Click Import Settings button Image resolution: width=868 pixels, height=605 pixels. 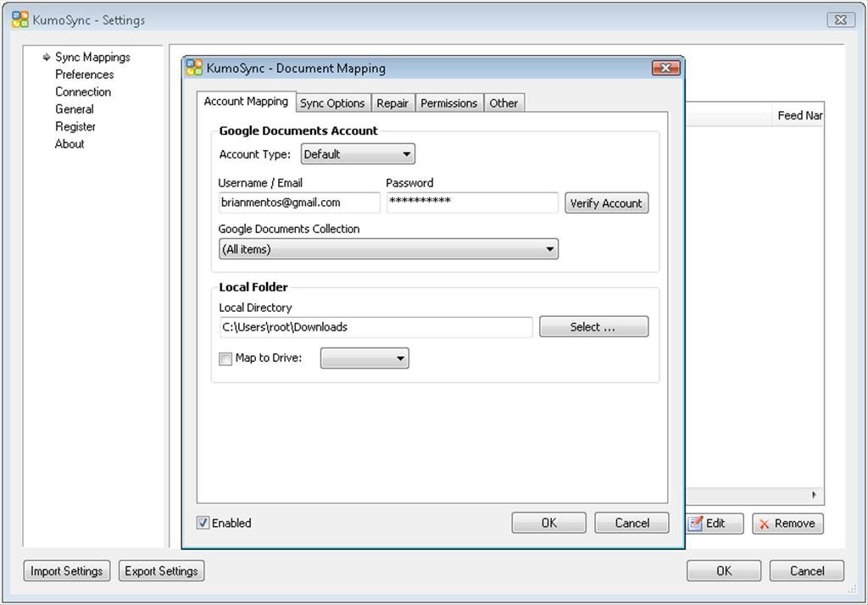66,570
